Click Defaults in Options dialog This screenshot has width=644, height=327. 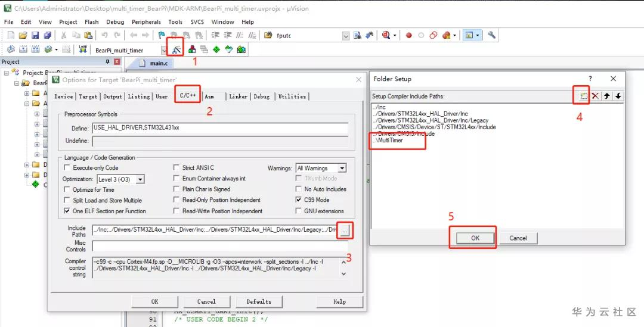tap(259, 301)
